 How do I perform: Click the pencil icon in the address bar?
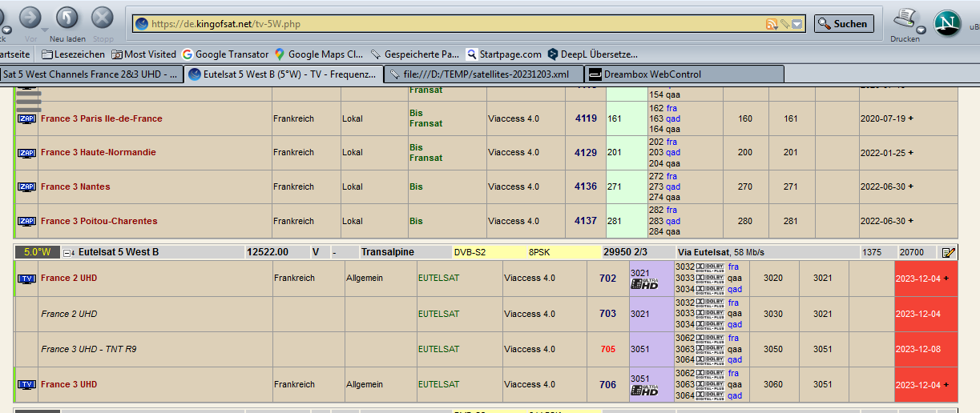(785, 24)
